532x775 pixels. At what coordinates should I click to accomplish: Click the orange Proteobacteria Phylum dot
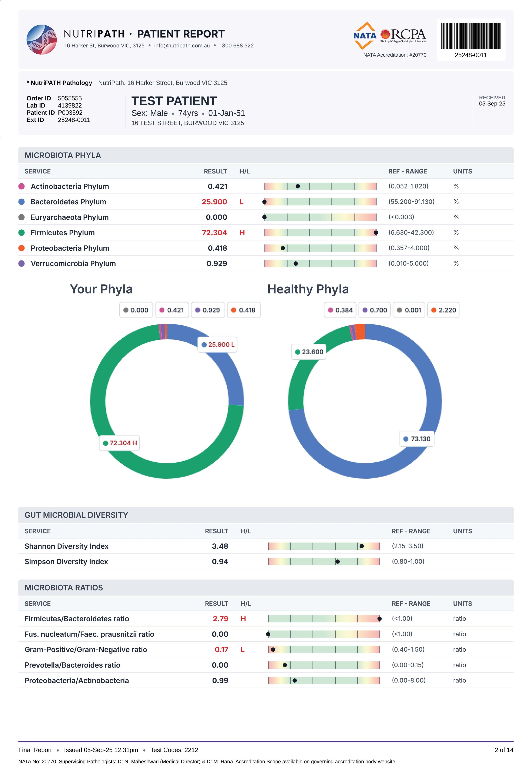tap(22, 248)
